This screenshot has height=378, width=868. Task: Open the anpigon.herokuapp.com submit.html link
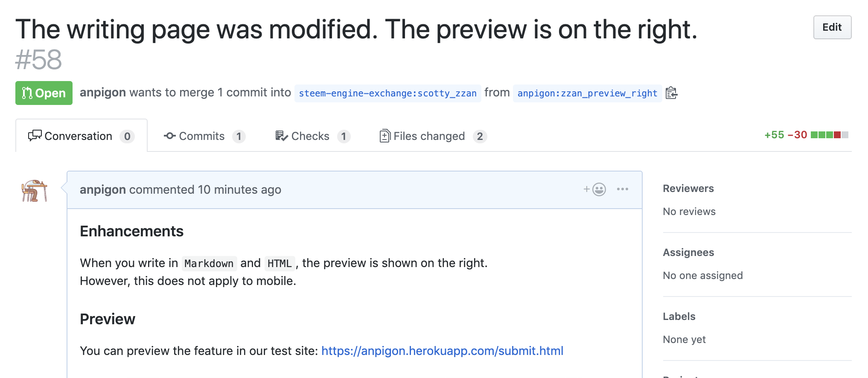442,351
